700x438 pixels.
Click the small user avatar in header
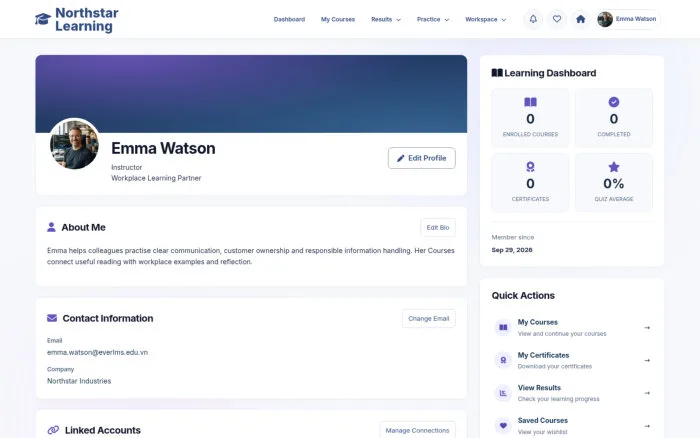pos(605,19)
